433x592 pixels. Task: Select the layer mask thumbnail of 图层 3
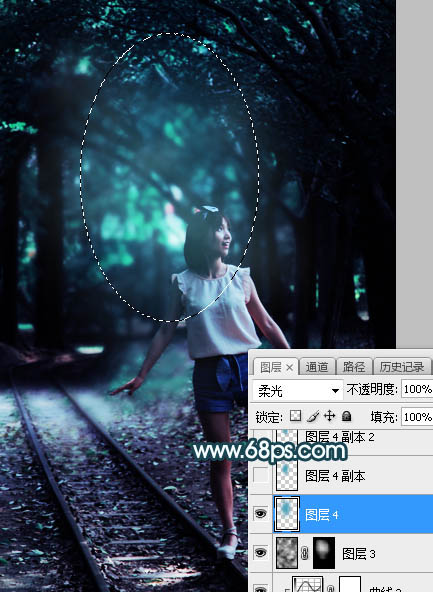coord(324,553)
